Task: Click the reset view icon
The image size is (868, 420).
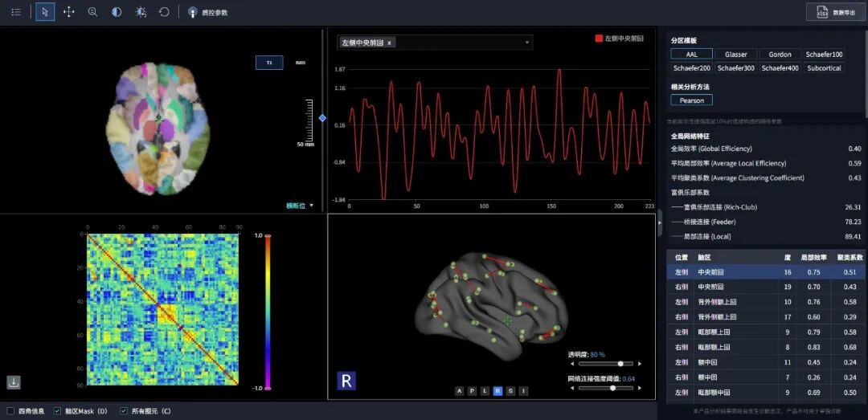Action: coord(164,12)
